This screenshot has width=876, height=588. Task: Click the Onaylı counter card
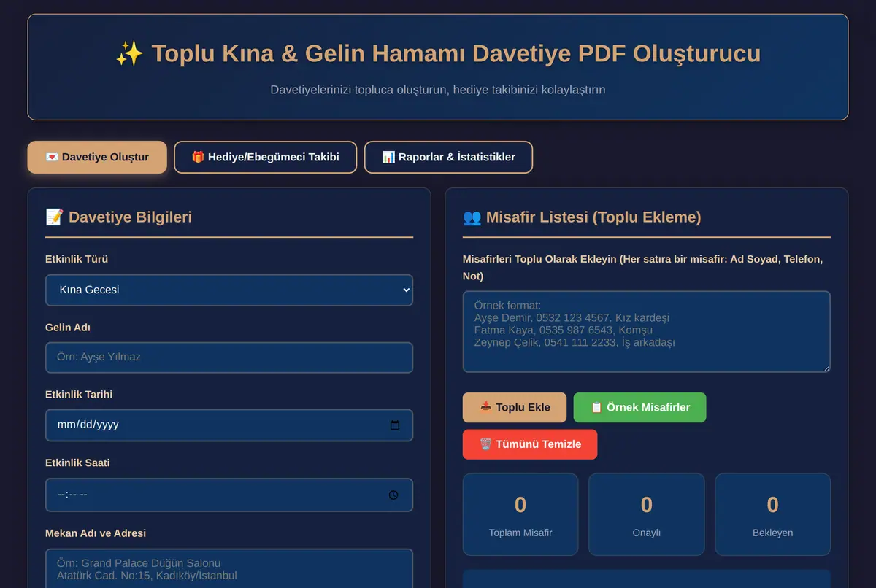tap(647, 514)
